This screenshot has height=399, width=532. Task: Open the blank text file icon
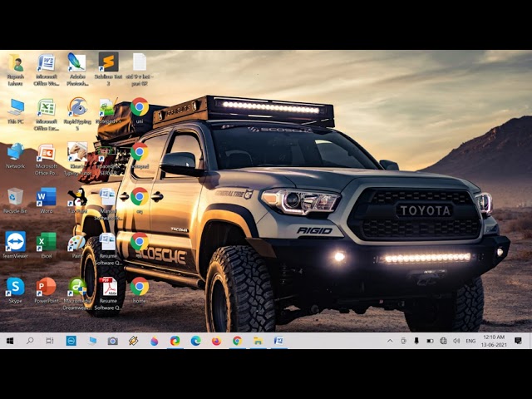pos(140,62)
